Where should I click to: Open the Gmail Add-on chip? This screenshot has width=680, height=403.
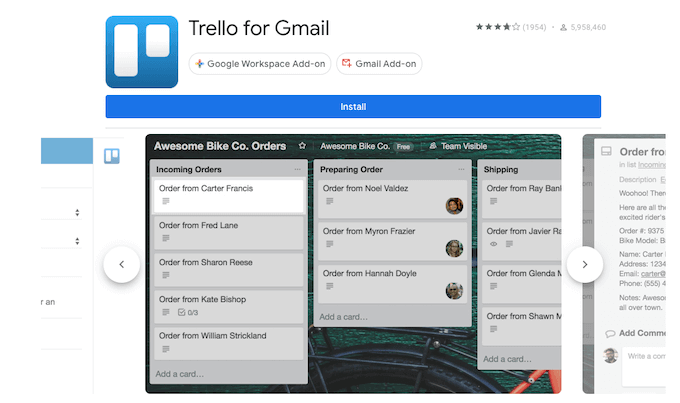(x=379, y=64)
